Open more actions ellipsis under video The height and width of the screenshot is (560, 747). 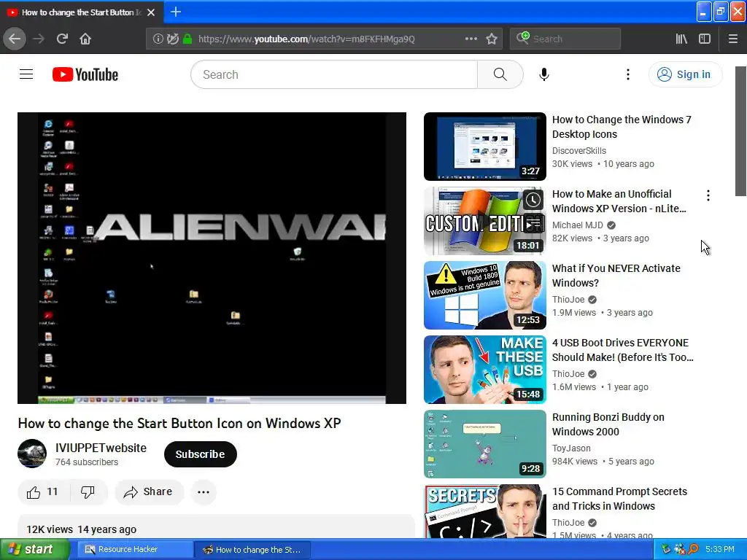point(204,492)
